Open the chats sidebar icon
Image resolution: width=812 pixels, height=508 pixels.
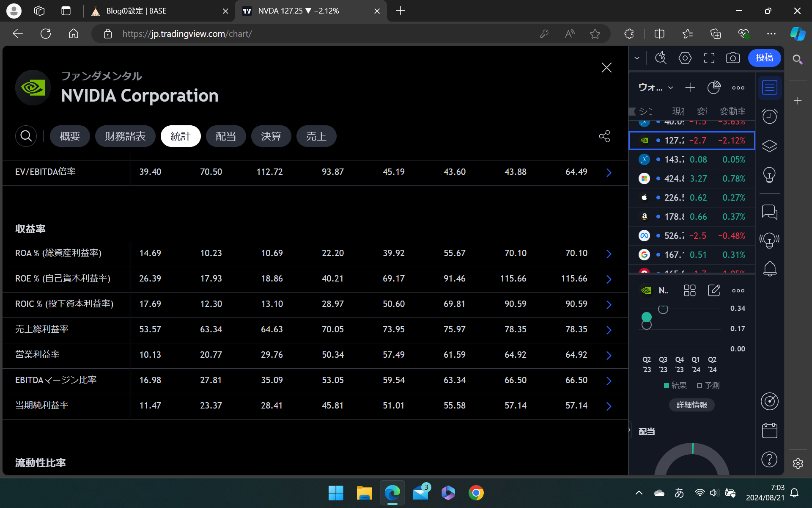coord(770,212)
